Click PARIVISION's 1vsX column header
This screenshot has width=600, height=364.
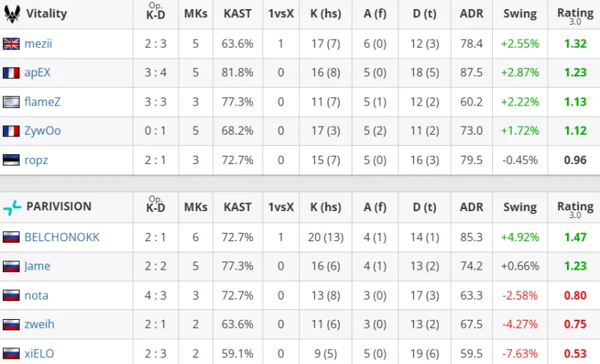[x=280, y=207]
